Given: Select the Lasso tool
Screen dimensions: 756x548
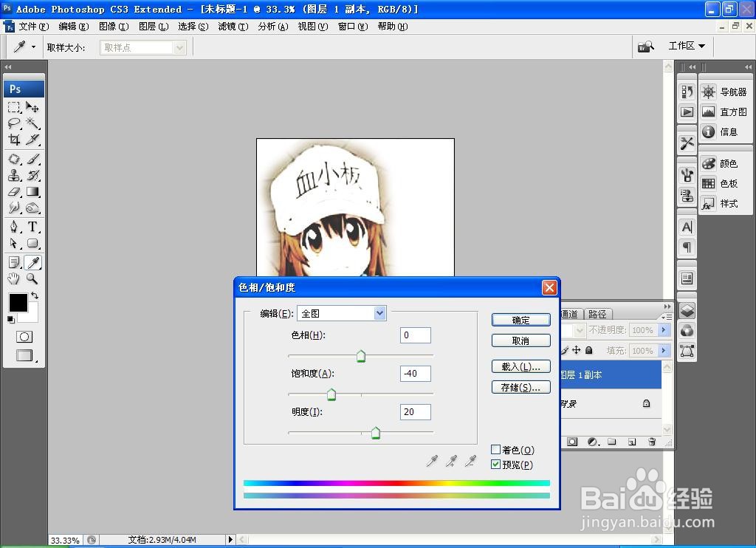Looking at the screenshot, I should tap(14, 123).
